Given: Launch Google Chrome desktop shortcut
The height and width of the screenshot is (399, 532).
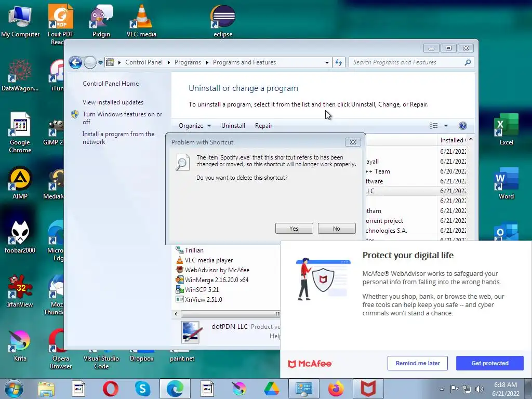Looking at the screenshot, I should (20, 133).
